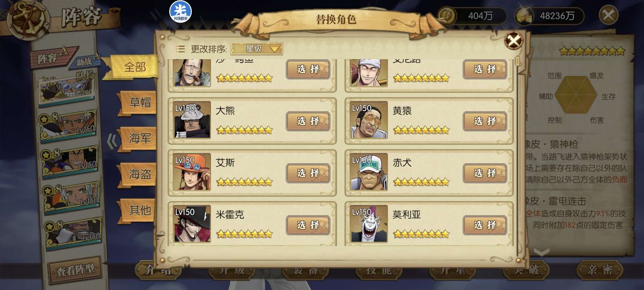Image resolution: width=644 pixels, height=290 pixels.
Task: Close the 替换角色 dialog with X
Action: point(514,40)
